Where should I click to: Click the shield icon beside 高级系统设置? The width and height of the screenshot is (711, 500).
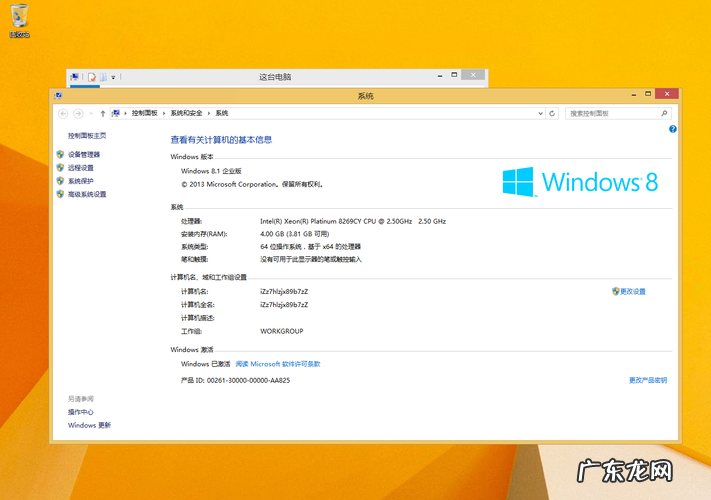pos(60,194)
